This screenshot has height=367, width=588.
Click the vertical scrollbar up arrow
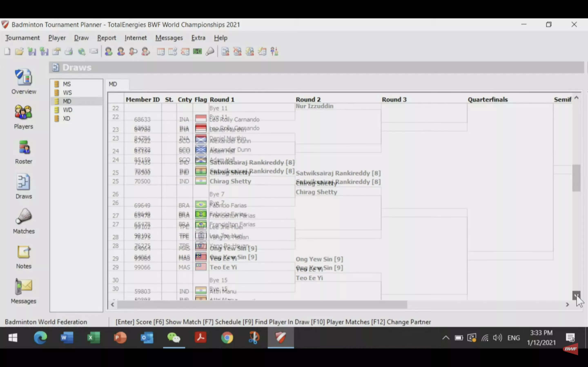(x=576, y=98)
